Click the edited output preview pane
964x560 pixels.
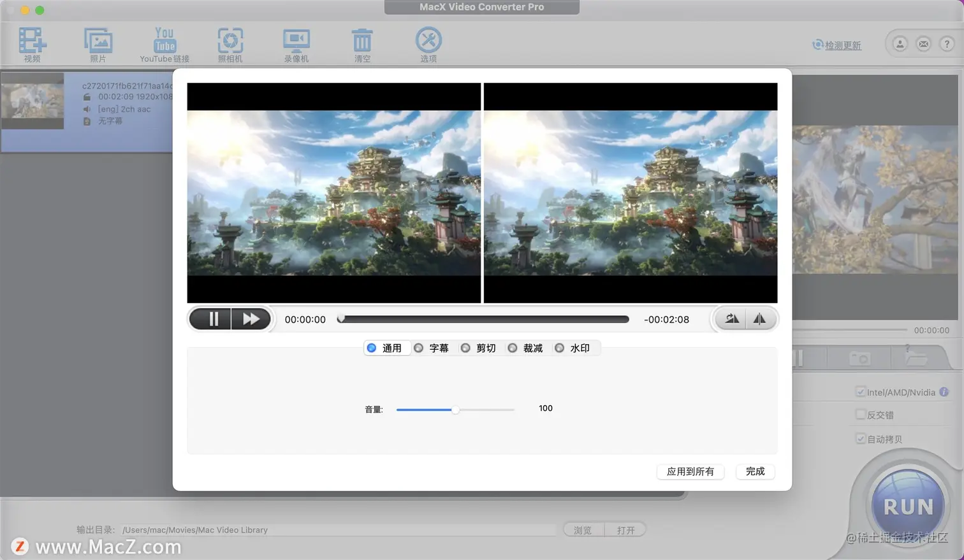(631, 192)
